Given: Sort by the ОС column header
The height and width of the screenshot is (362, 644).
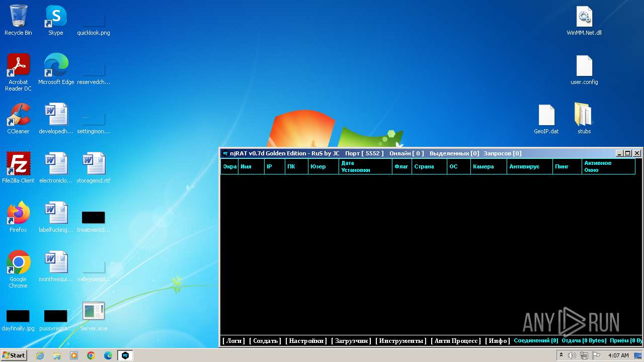Looking at the screenshot, I should point(459,166).
